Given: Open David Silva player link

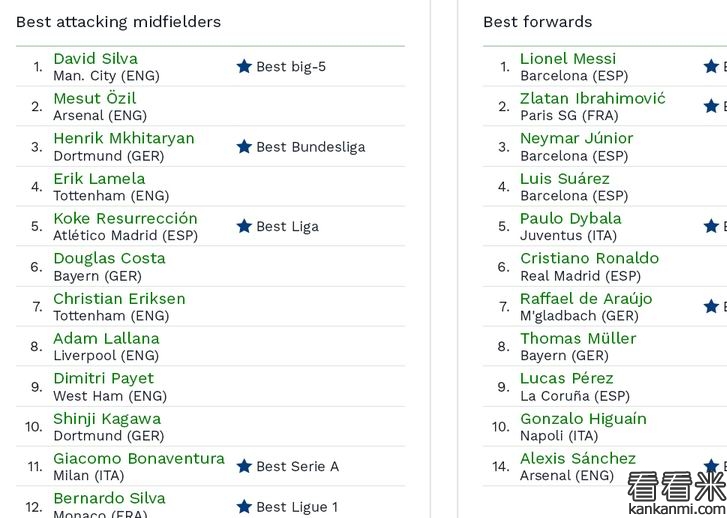Looking at the screenshot, I should click(x=95, y=59).
